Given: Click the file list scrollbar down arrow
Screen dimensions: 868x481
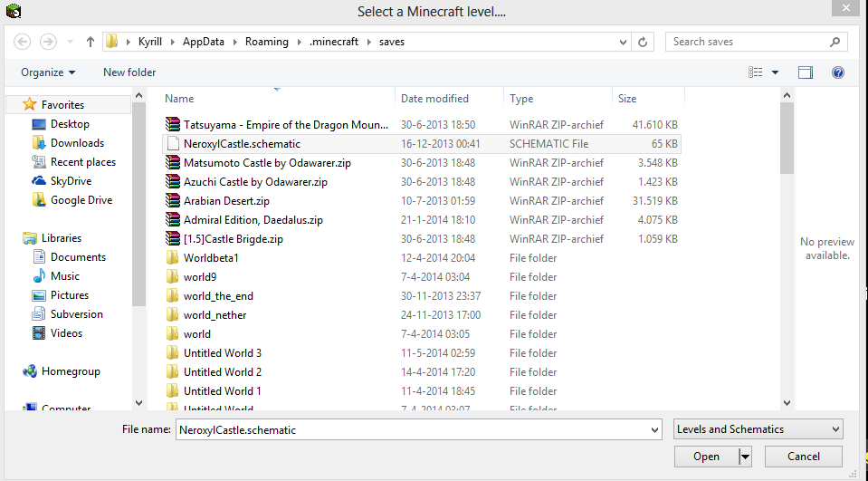Looking at the screenshot, I should tap(787, 403).
